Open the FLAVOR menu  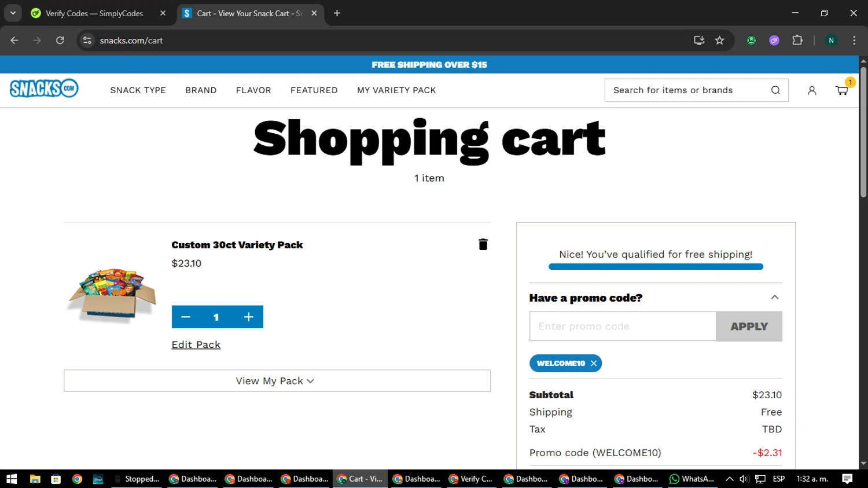click(x=253, y=90)
